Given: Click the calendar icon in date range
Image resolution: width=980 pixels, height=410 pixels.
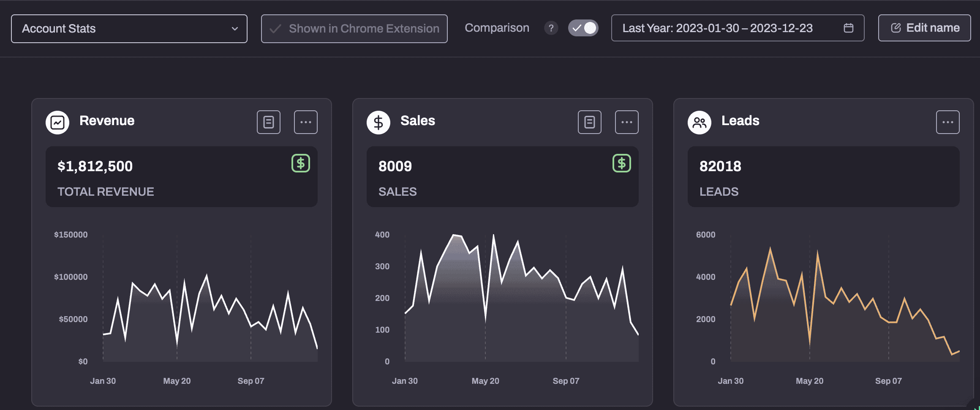Looking at the screenshot, I should tap(849, 28).
